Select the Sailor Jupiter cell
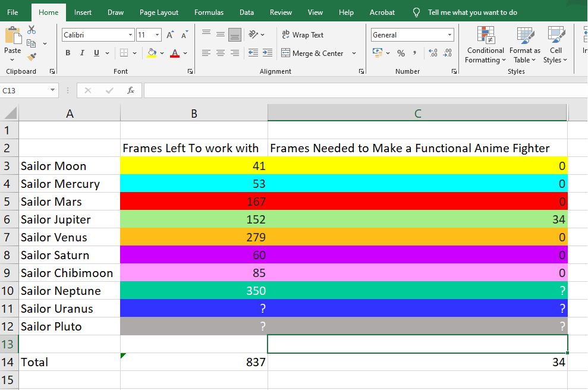This screenshot has width=588, height=390. (x=70, y=219)
